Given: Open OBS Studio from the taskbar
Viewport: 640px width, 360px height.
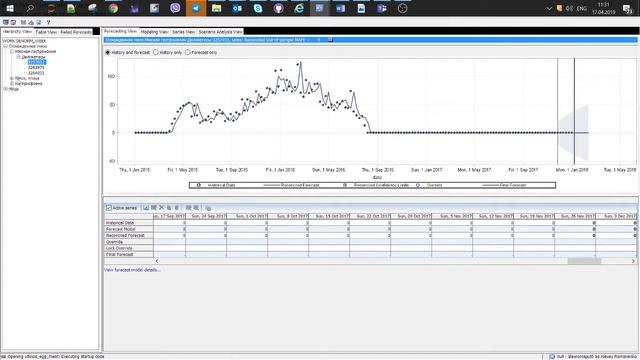Looking at the screenshot, I should click(x=402, y=8).
